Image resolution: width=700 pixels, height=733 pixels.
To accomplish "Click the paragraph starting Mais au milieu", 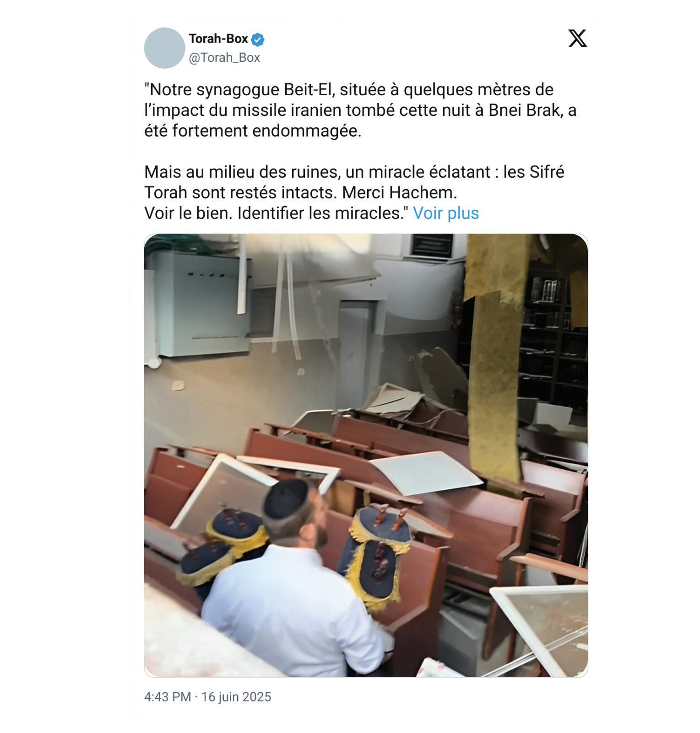I will pos(354,182).
